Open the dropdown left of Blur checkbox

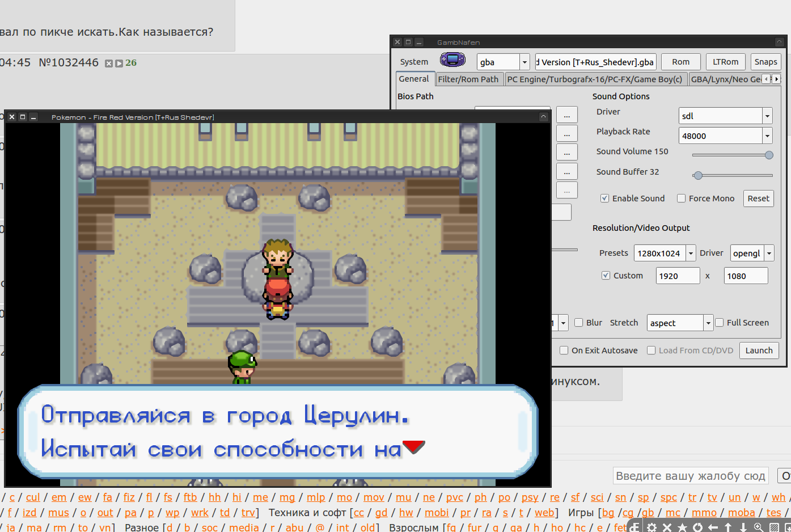tap(563, 323)
